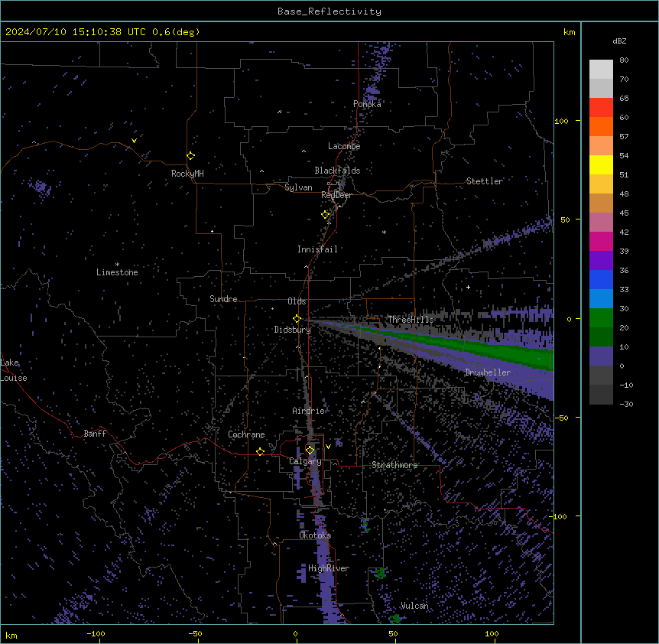Select the magenta swatch in the legend
The width and height of the screenshot is (659, 644).
pyautogui.click(x=601, y=241)
